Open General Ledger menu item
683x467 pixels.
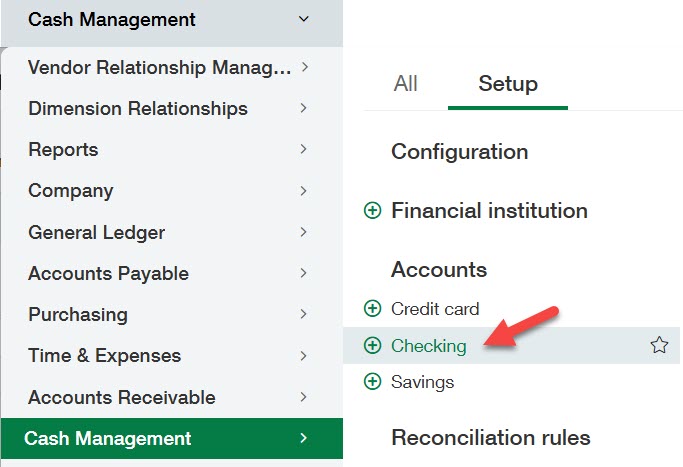coord(97,233)
